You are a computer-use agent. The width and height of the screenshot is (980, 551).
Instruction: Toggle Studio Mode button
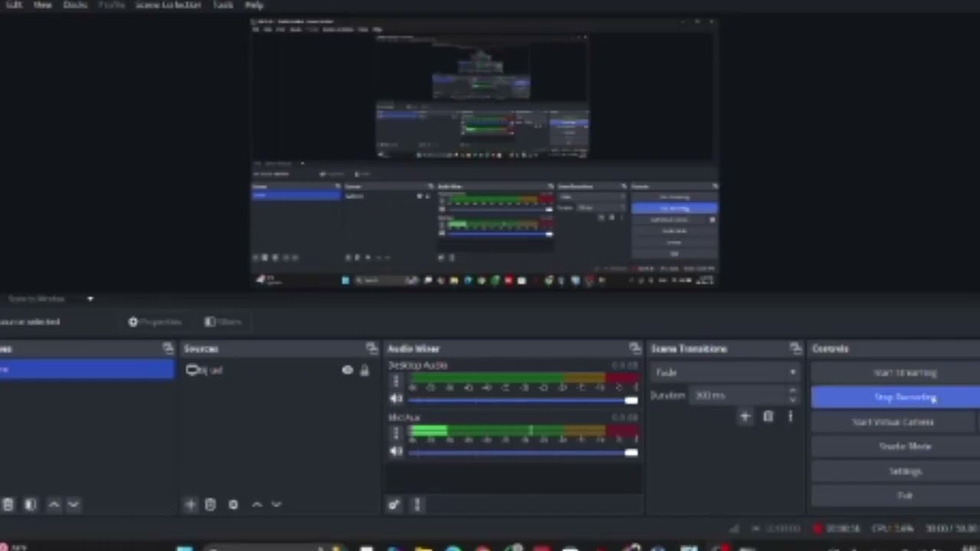click(896, 446)
